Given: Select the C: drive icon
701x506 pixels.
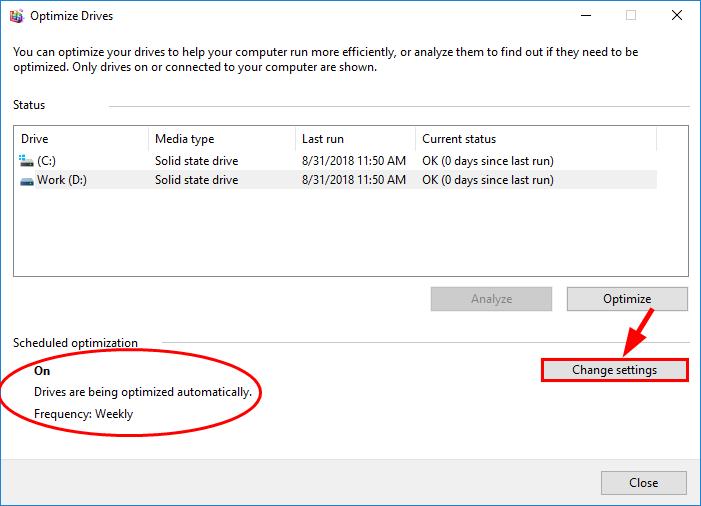Looking at the screenshot, I should click(x=26, y=160).
